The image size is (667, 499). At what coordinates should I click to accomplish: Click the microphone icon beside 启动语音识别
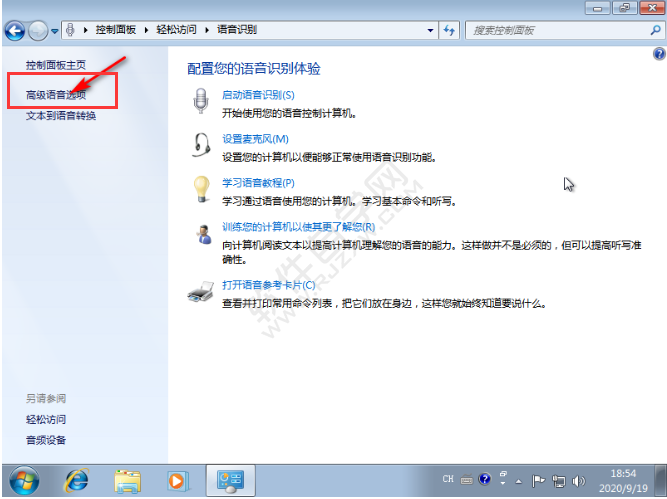coord(201,101)
